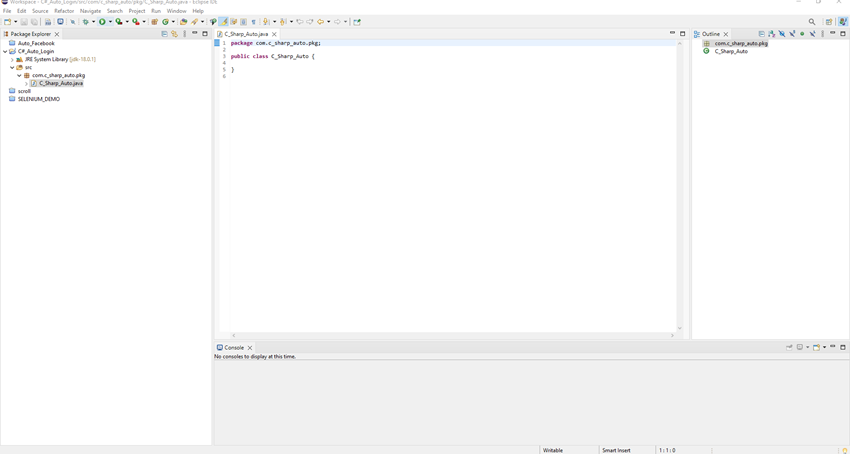
Task: Click the Search magnifier icon in toolbar
Action: [812, 22]
